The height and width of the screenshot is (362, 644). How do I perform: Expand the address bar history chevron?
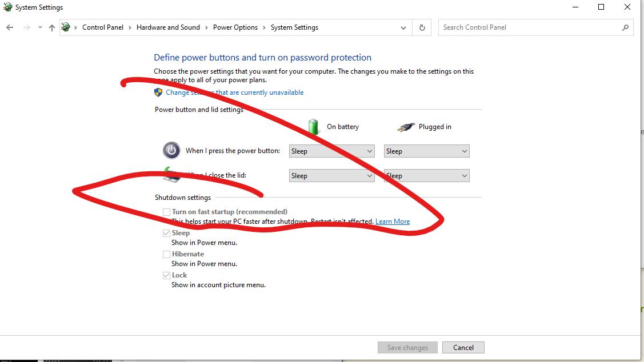click(403, 27)
